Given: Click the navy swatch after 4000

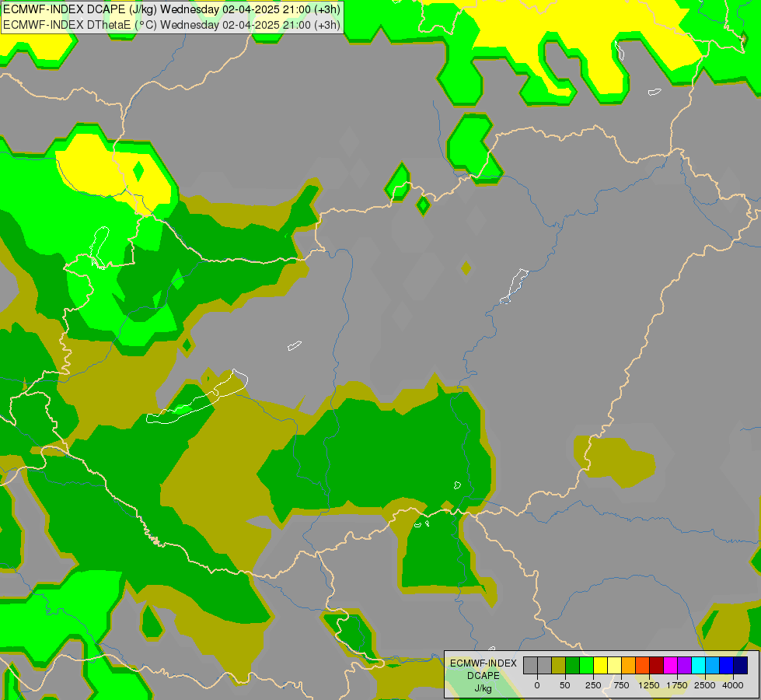Looking at the screenshot, I should point(741,666).
